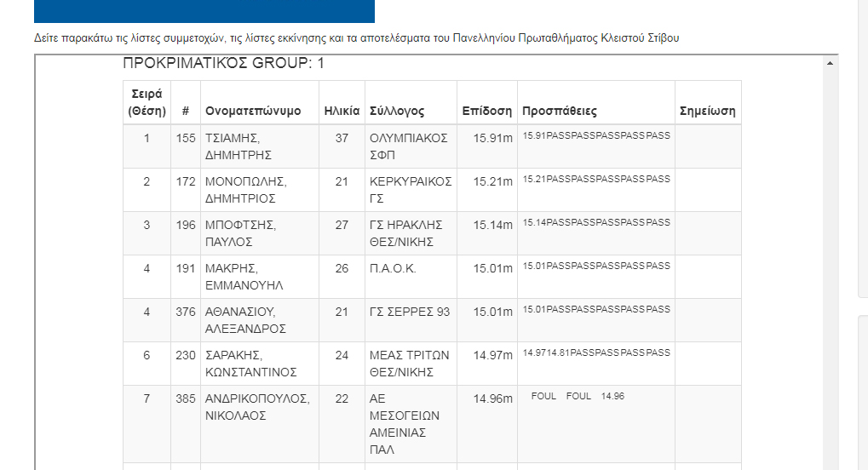The image size is (868, 470).
Task: Click rank 7 in ΑΝΔΡΙΚΟΠΟΥΛΟΣ row
Action: (x=147, y=398)
